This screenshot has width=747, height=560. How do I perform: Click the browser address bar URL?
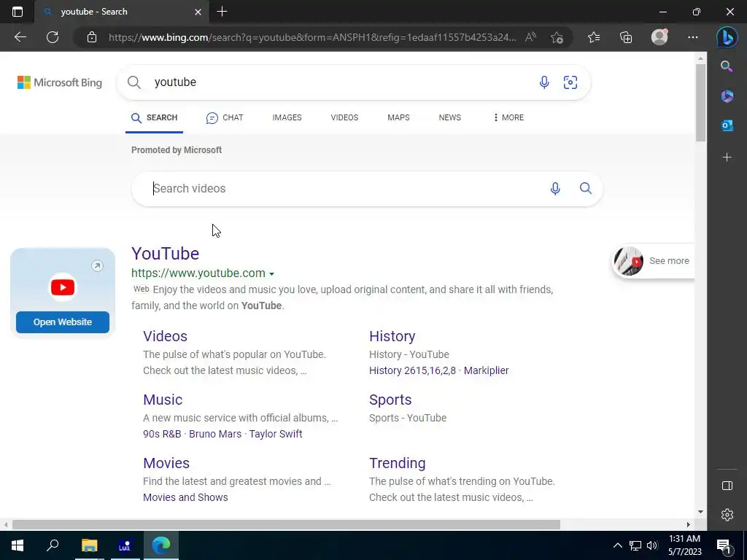pos(312,37)
